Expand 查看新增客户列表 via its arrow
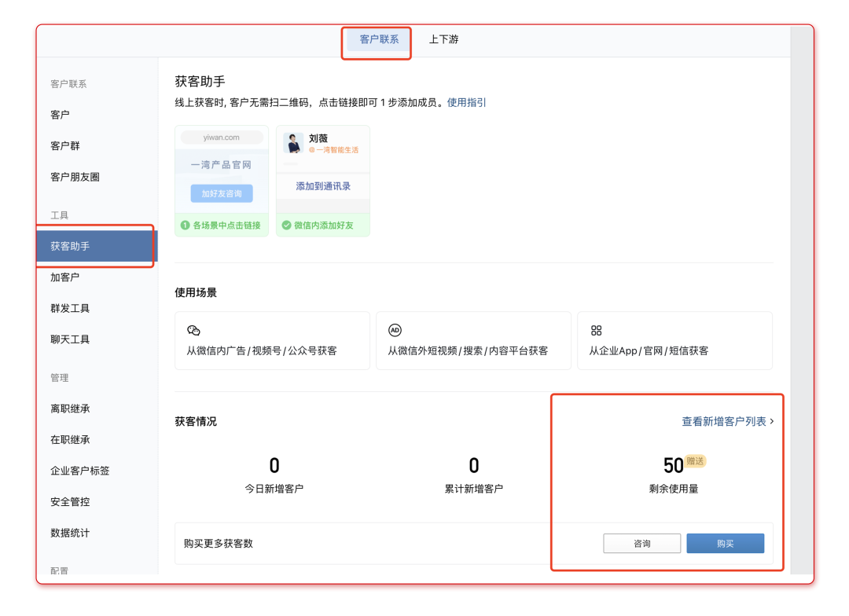The width and height of the screenshot is (849, 616). tap(772, 422)
